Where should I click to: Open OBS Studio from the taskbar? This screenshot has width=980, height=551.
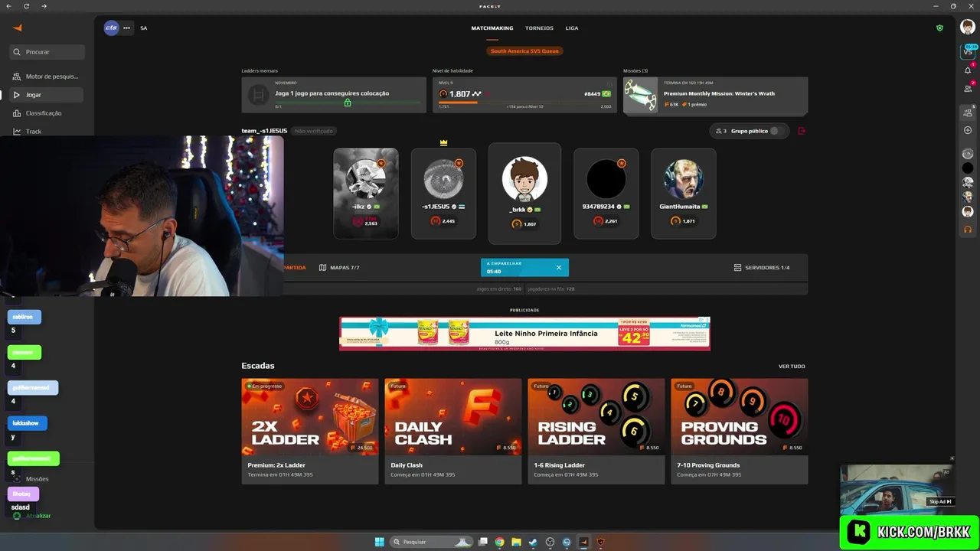(x=550, y=542)
